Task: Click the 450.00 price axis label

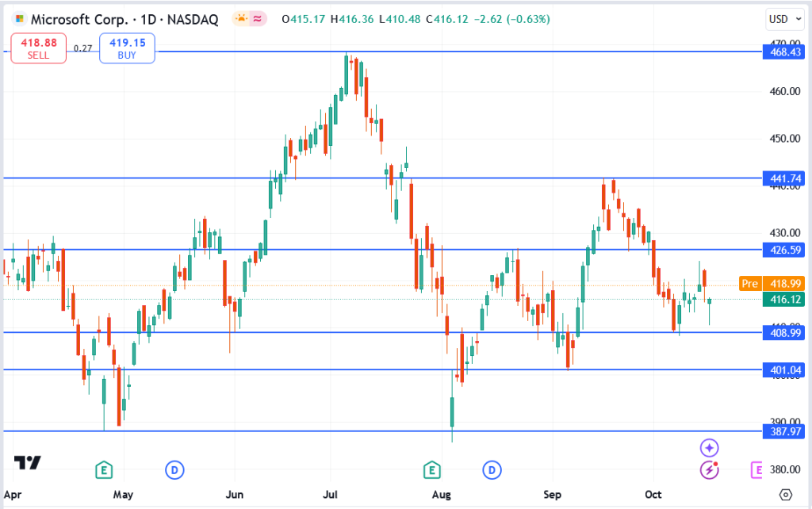Action: [x=785, y=139]
